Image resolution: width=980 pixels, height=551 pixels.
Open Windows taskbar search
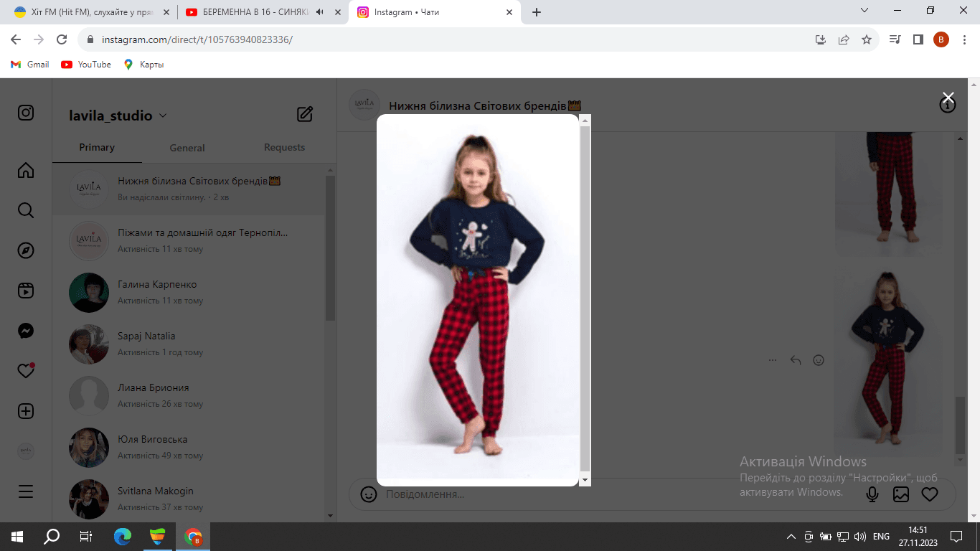pos(52,537)
